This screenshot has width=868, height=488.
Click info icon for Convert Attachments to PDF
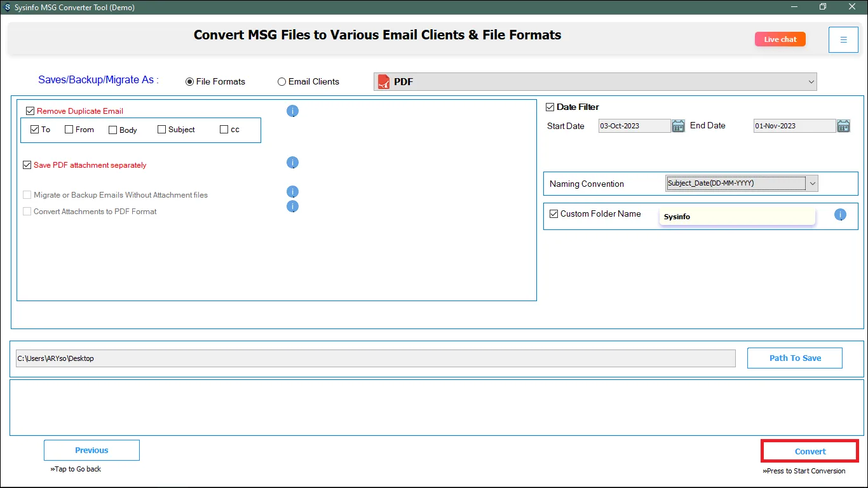tap(292, 207)
